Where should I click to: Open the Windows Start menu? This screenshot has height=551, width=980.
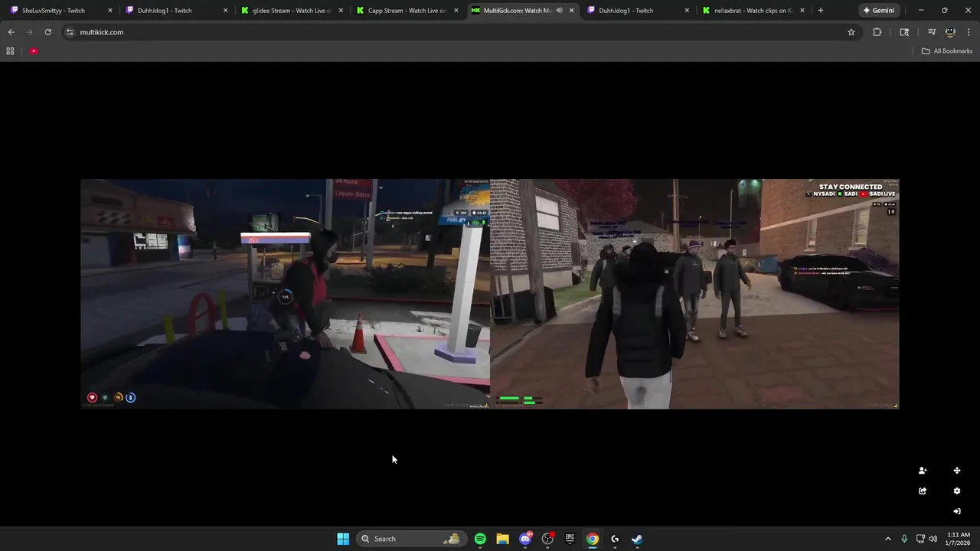click(x=343, y=539)
